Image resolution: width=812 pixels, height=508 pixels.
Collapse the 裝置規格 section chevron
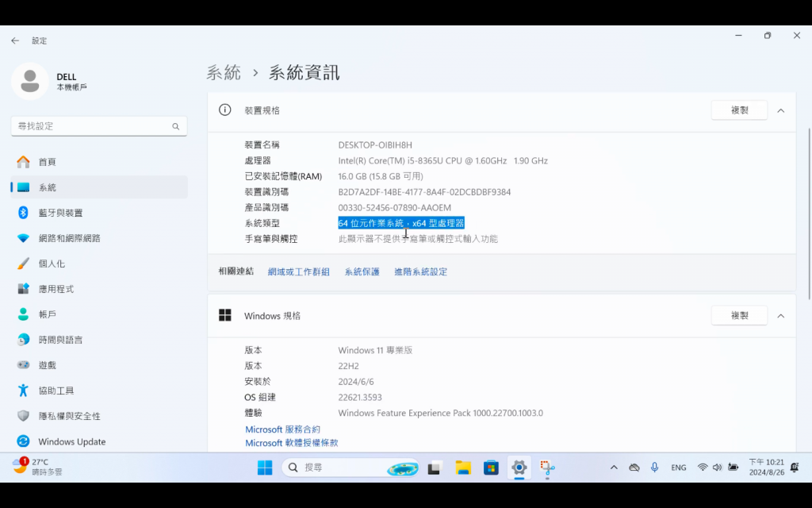[781, 110]
